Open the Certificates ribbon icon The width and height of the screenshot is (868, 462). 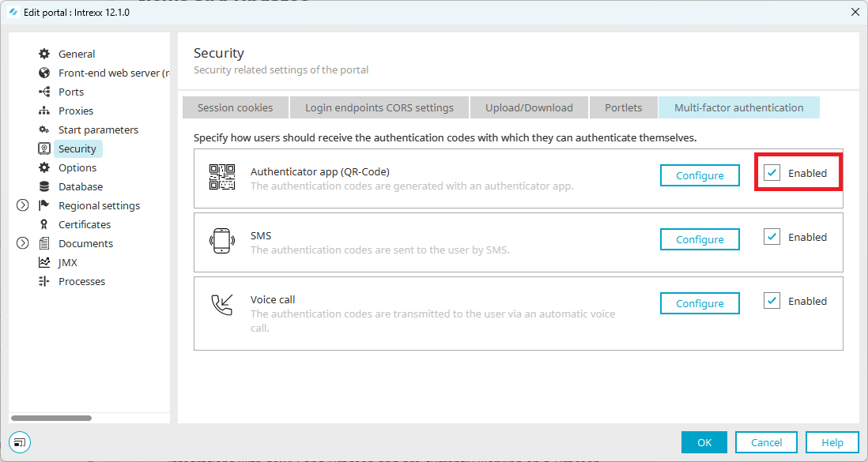44,224
